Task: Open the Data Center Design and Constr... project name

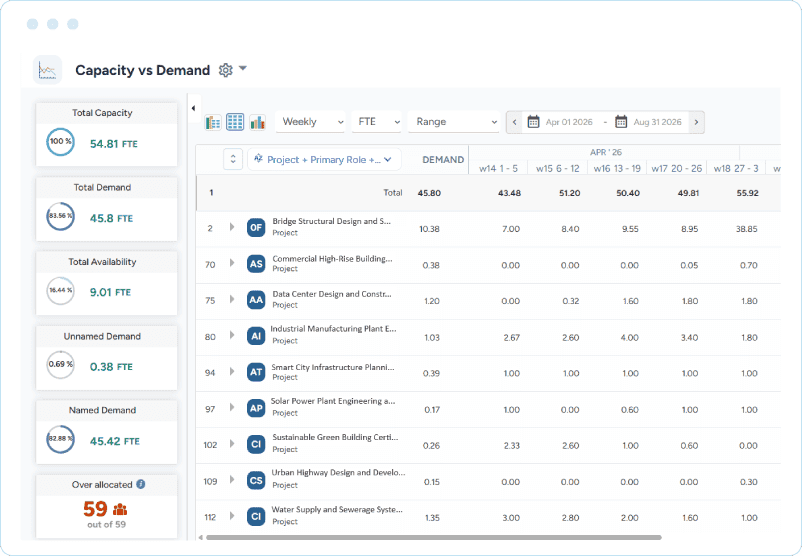Action: pyautogui.click(x=332, y=294)
